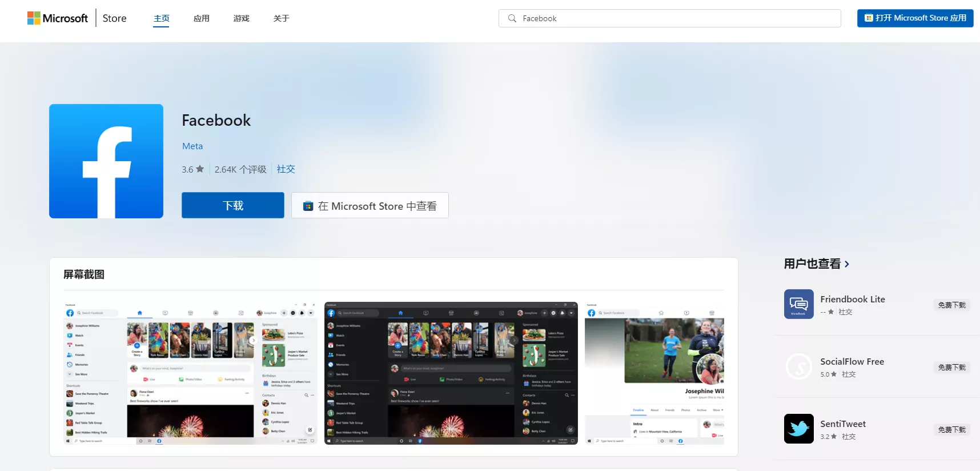Open the first light-mode Facebook screenshot

coord(190,373)
